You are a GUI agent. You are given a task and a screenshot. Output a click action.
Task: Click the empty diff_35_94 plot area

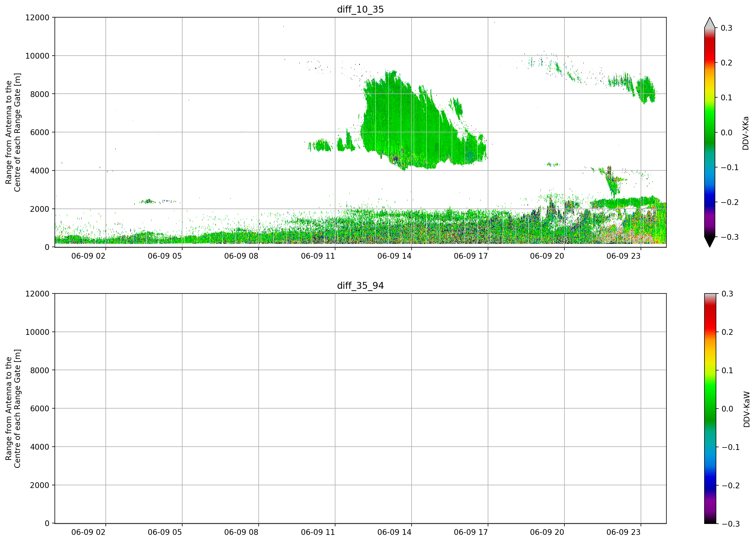tap(360, 409)
